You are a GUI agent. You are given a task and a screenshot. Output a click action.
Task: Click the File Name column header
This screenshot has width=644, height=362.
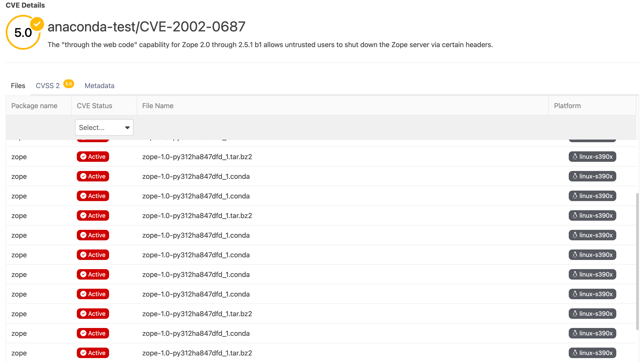coord(158,106)
